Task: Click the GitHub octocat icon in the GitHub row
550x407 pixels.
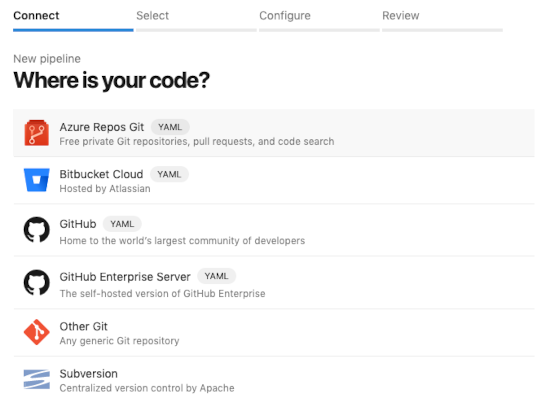Action: (x=36, y=230)
